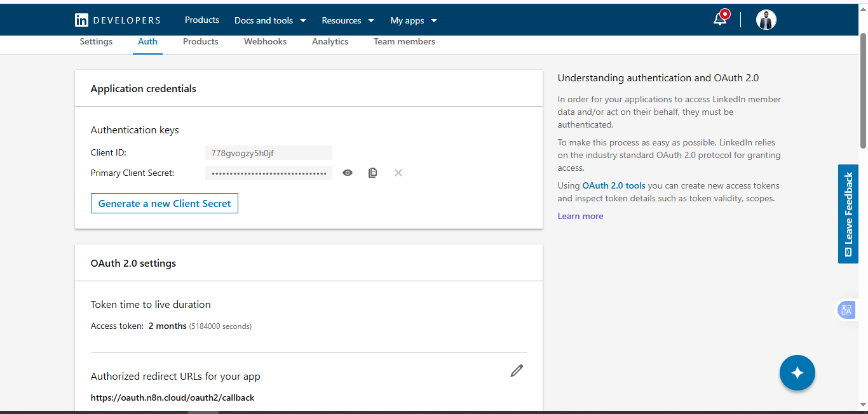The width and height of the screenshot is (868, 414).
Task: Click the LinkedIn Developers logo
Action: point(118,20)
